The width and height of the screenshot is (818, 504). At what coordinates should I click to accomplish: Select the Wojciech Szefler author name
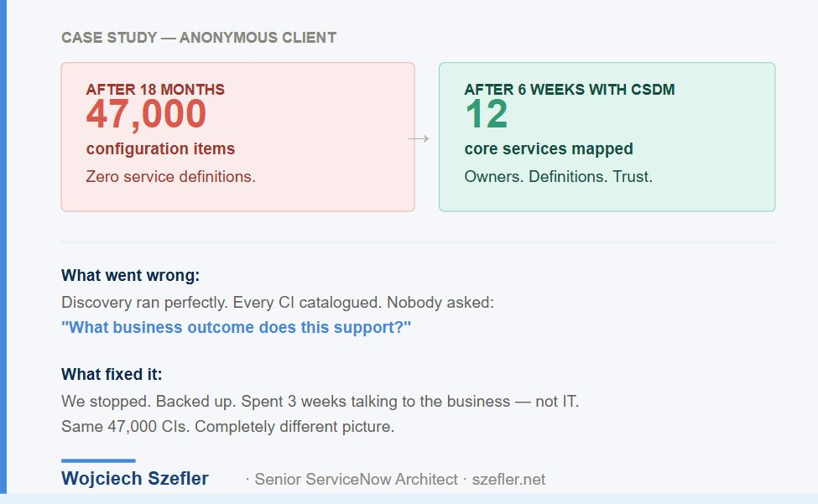tap(135, 479)
